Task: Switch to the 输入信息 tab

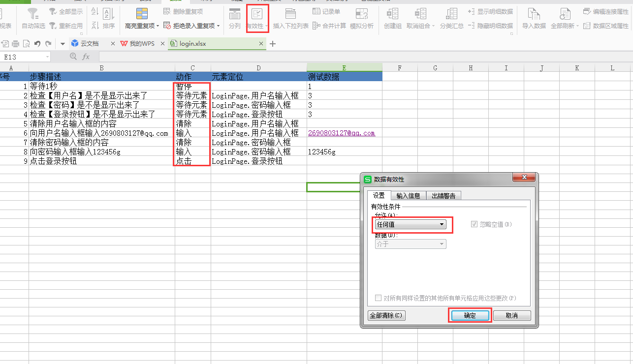Action: (408, 196)
